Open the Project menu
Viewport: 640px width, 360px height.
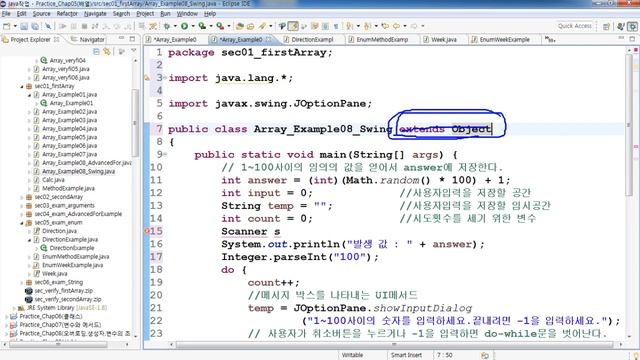click(x=145, y=13)
